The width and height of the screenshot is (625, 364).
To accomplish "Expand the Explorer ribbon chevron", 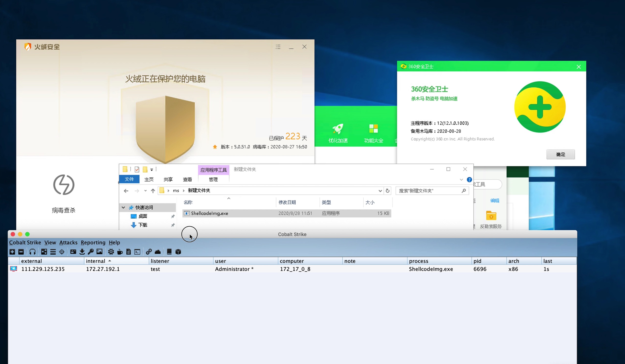I will tap(461, 180).
